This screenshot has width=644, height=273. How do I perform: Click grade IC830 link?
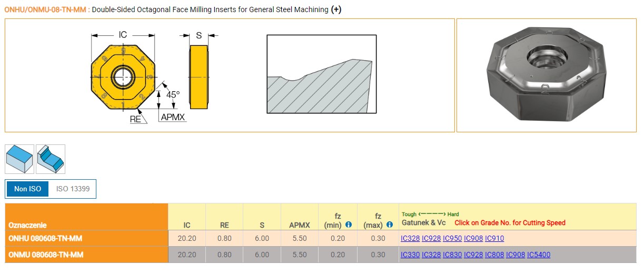tap(452, 255)
